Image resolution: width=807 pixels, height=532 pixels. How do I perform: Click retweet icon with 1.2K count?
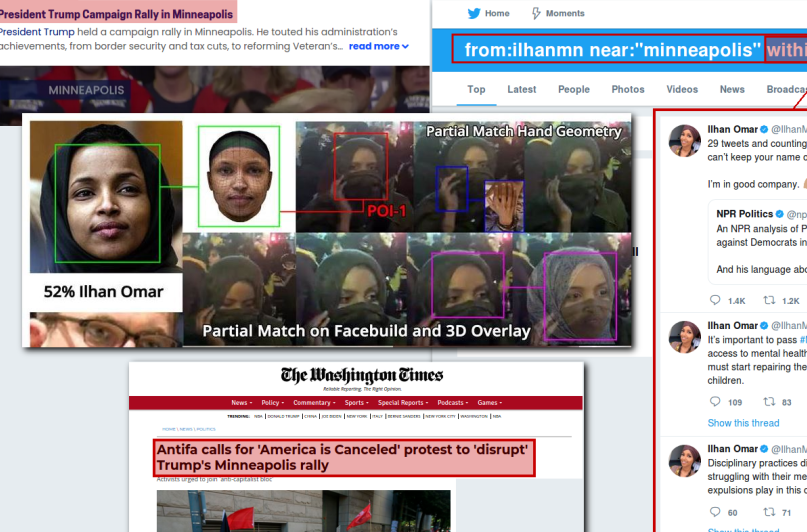[769, 300]
